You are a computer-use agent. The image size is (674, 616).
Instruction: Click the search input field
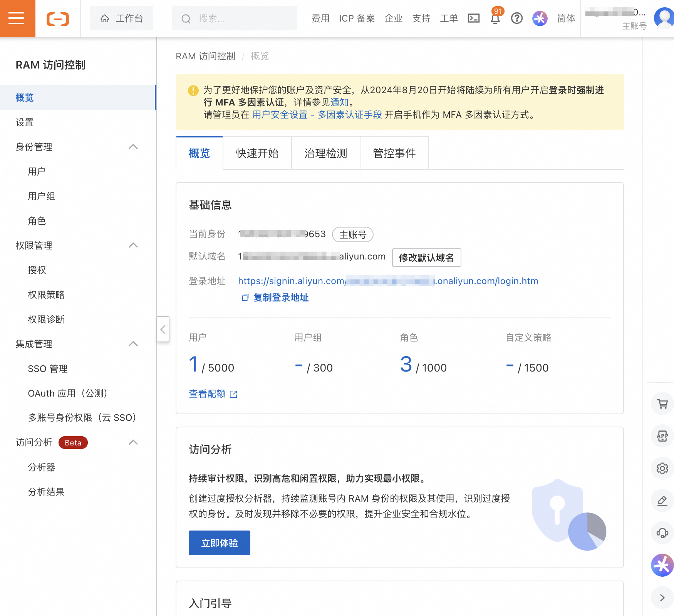click(239, 18)
